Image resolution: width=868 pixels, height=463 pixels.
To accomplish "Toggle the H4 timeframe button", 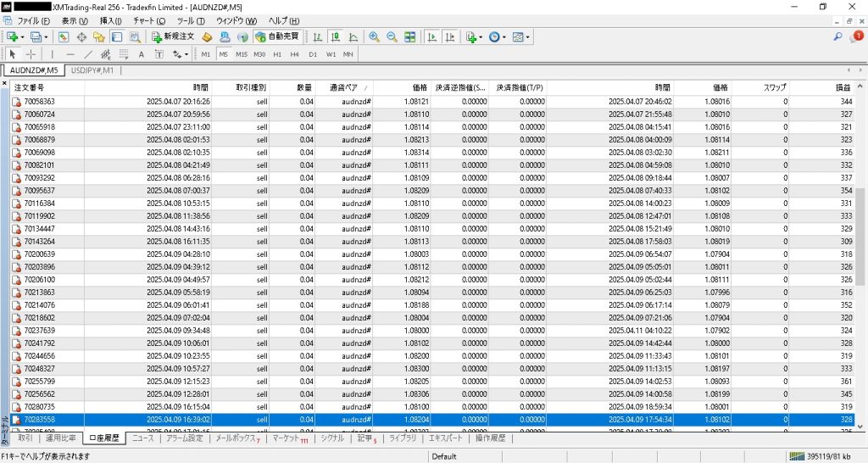I will 294,54.
